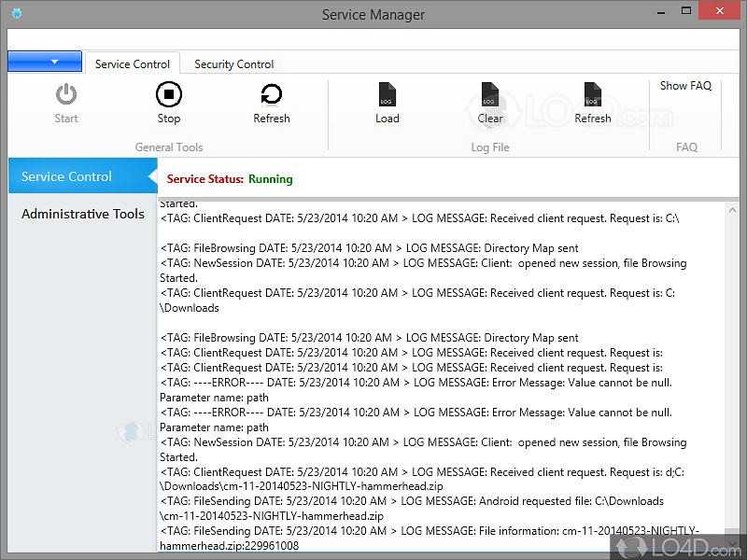Click the log scrollbar down arrow
The height and width of the screenshot is (560, 747).
731,542
